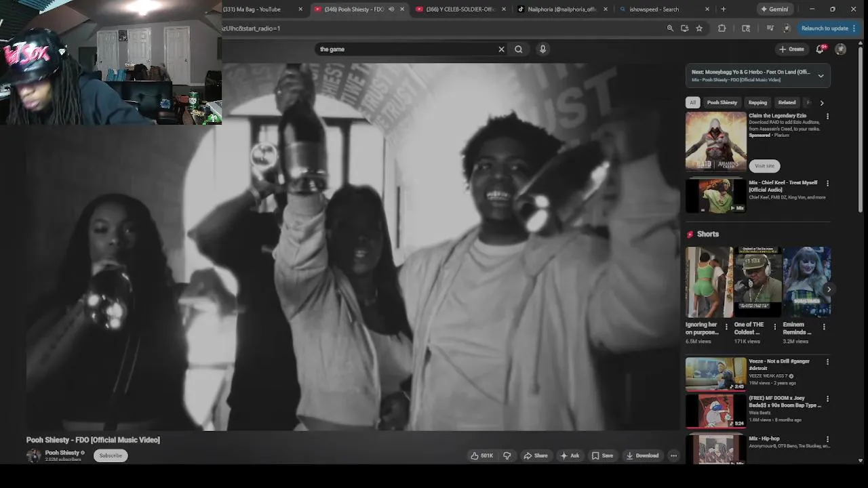This screenshot has width=868, height=488.
Task: Open the Chrome profile avatar
Action: click(x=787, y=28)
